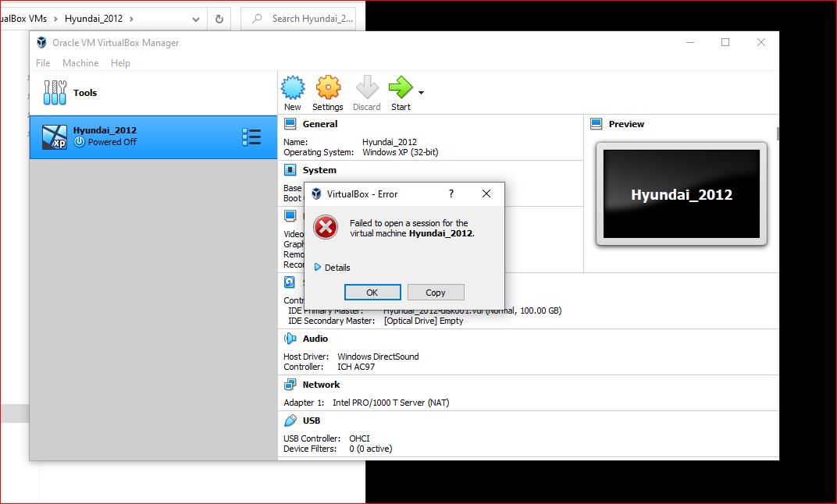Click the Powered Off status text
This screenshot has width=837, height=504.
112,143
